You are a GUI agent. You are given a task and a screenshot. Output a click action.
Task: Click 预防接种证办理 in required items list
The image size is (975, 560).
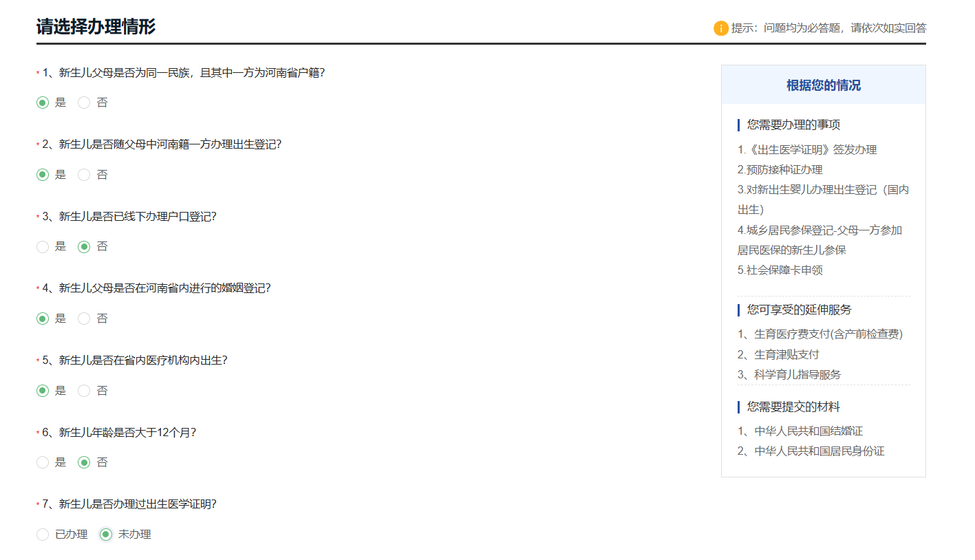click(x=780, y=169)
